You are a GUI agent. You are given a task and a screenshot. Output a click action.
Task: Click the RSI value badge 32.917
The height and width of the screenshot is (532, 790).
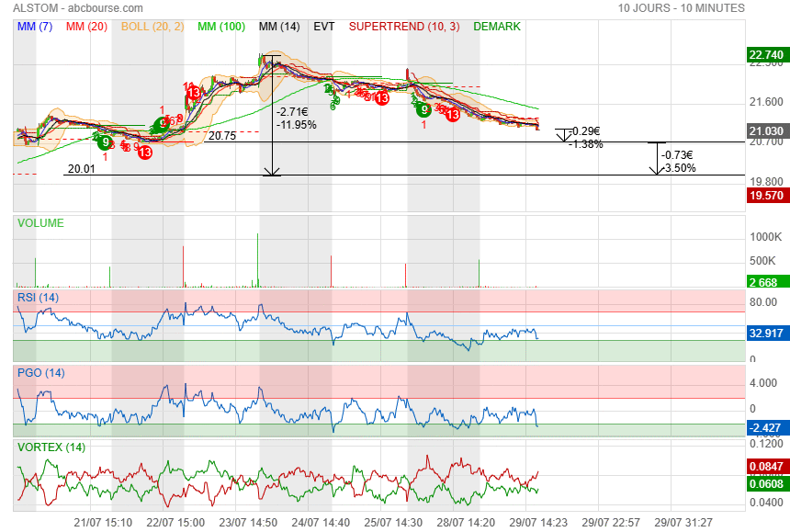click(765, 334)
